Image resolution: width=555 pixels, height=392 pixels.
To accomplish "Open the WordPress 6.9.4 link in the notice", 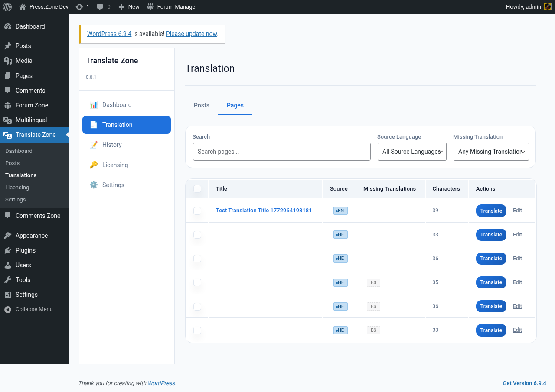I will coord(109,34).
